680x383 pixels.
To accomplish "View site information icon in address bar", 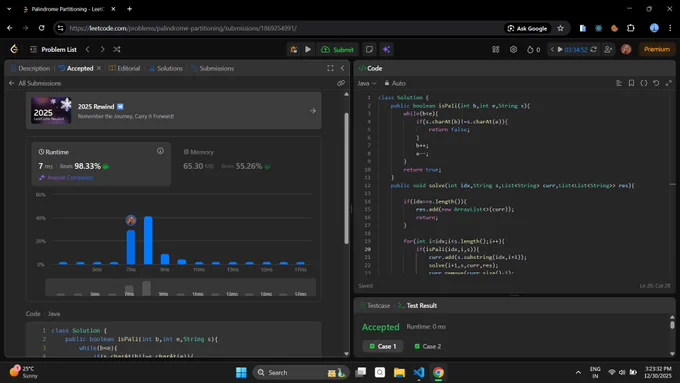I will pos(60,28).
